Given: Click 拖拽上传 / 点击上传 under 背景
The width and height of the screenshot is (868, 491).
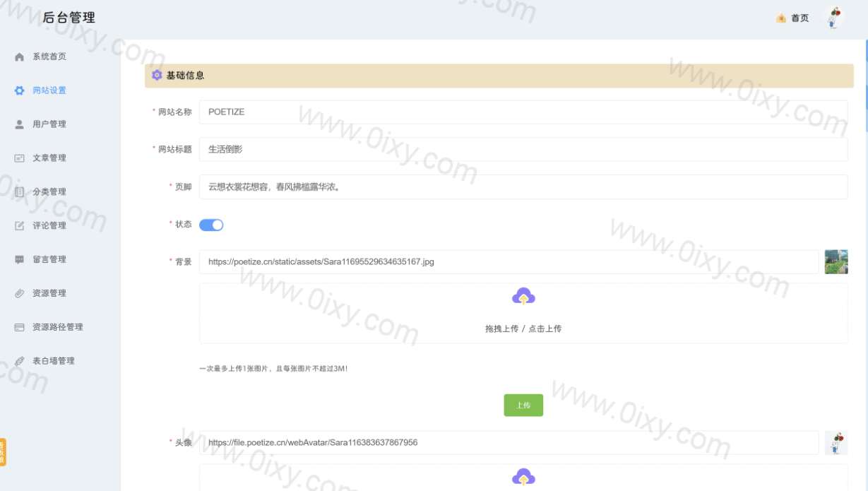Looking at the screenshot, I should tap(523, 329).
